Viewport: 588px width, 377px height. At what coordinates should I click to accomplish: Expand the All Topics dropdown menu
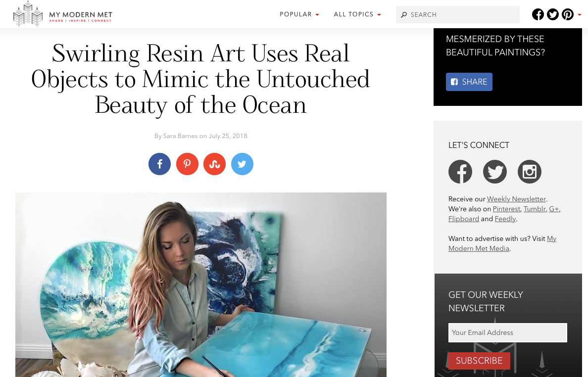pos(357,14)
